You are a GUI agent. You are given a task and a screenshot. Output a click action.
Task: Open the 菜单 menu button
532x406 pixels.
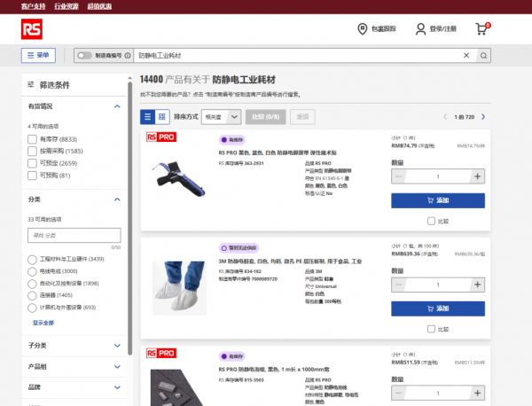(x=38, y=55)
